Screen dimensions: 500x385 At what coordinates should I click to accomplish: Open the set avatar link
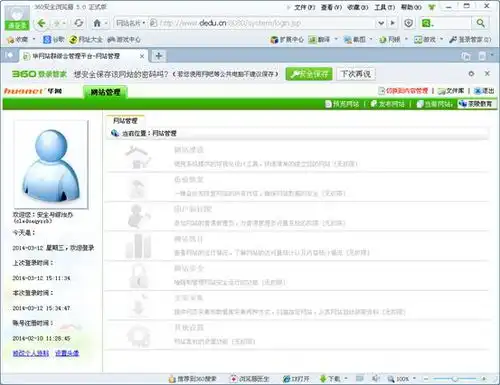[67, 353]
